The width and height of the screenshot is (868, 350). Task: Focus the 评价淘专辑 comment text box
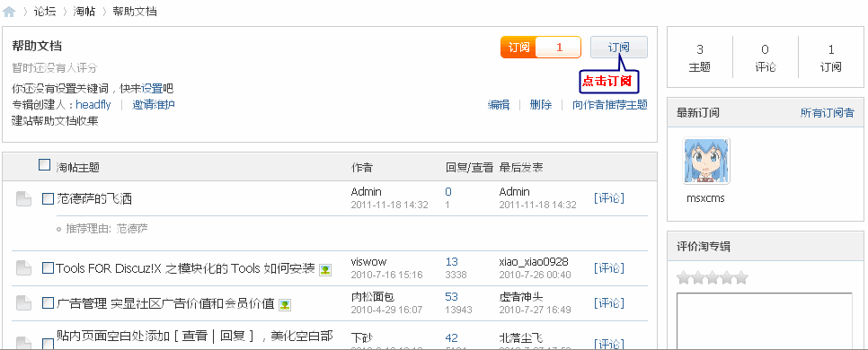pyautogui.click(x=765, y=321)
